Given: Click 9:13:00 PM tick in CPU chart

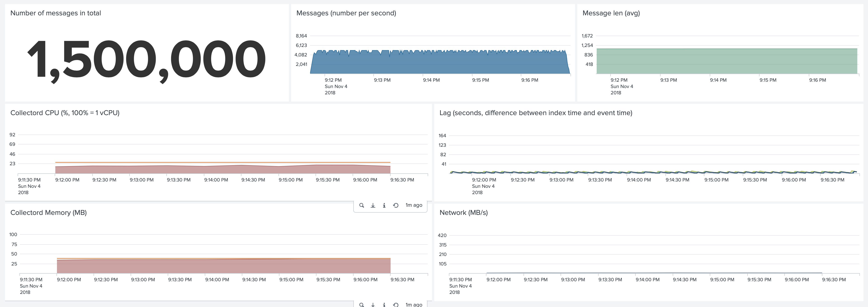Looking at the screenshot, I should (x=142, y=180).
